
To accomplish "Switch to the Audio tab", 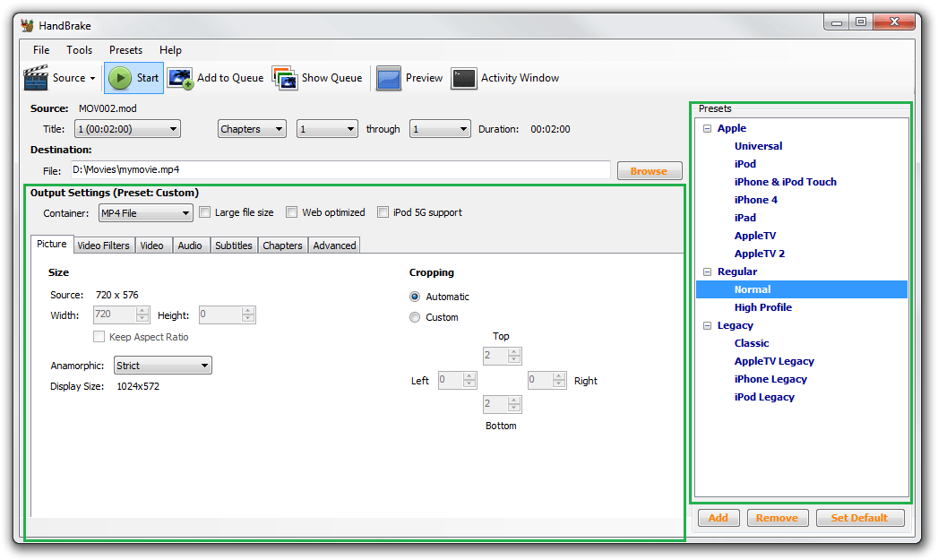I will click(191, 245).
